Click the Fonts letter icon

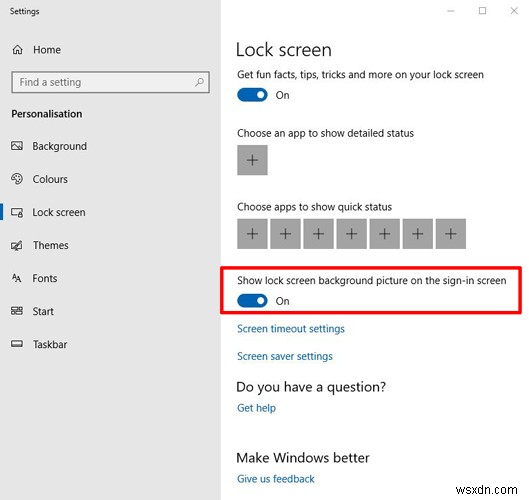pyautogui.click(x=17, y=278)
